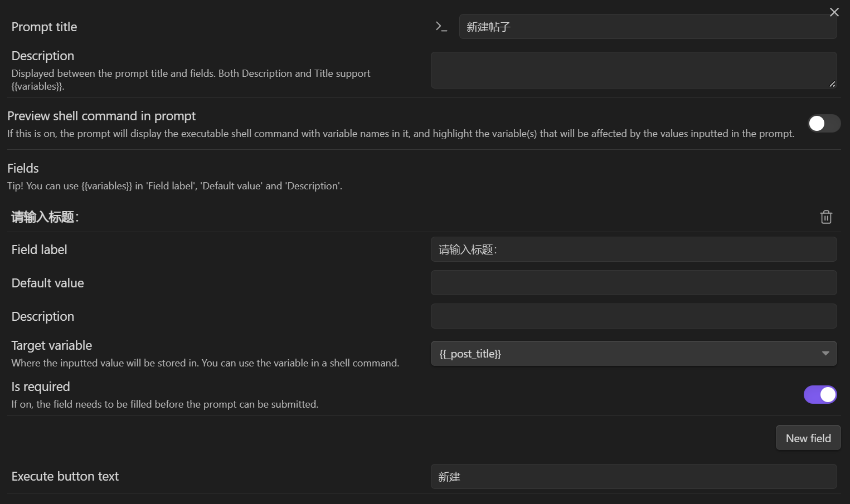Click the resize grip on Description textarea
Image resolution: width=850 pixels, height=504 pixels.
[832, 84]
